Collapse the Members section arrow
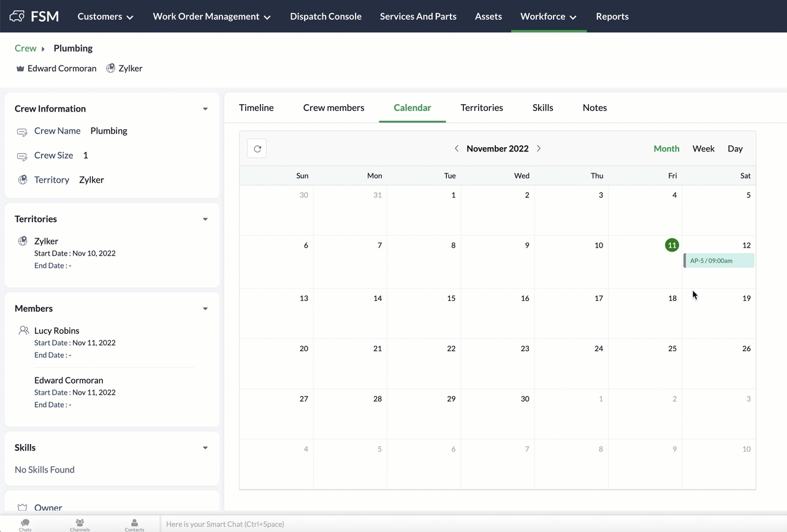The width and height of the screenshot is (787, 532). click(x=205, y=309)
